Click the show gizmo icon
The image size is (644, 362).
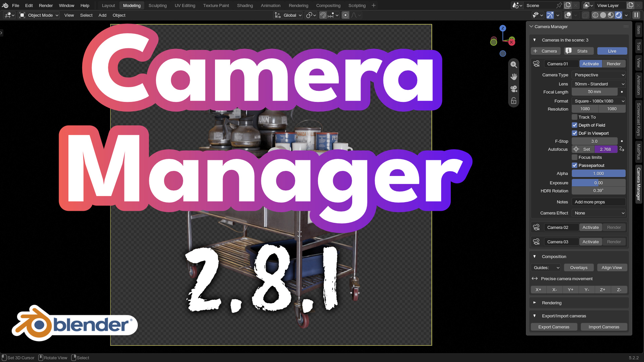pos(550,15)
